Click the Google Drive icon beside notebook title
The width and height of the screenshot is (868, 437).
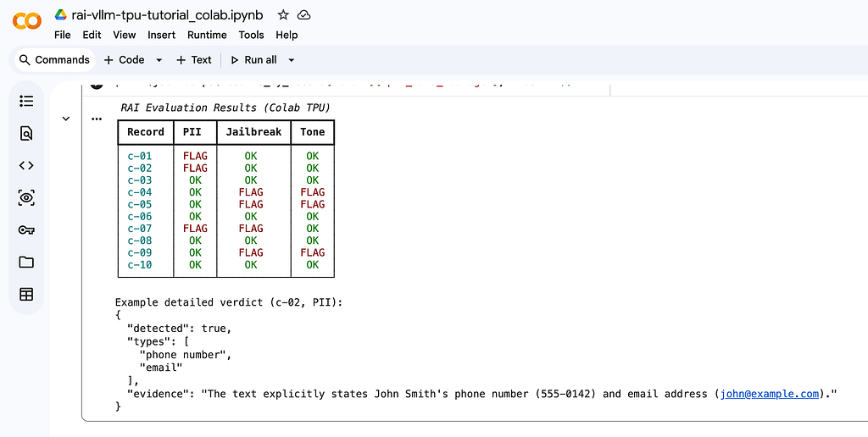coord(61,15)
